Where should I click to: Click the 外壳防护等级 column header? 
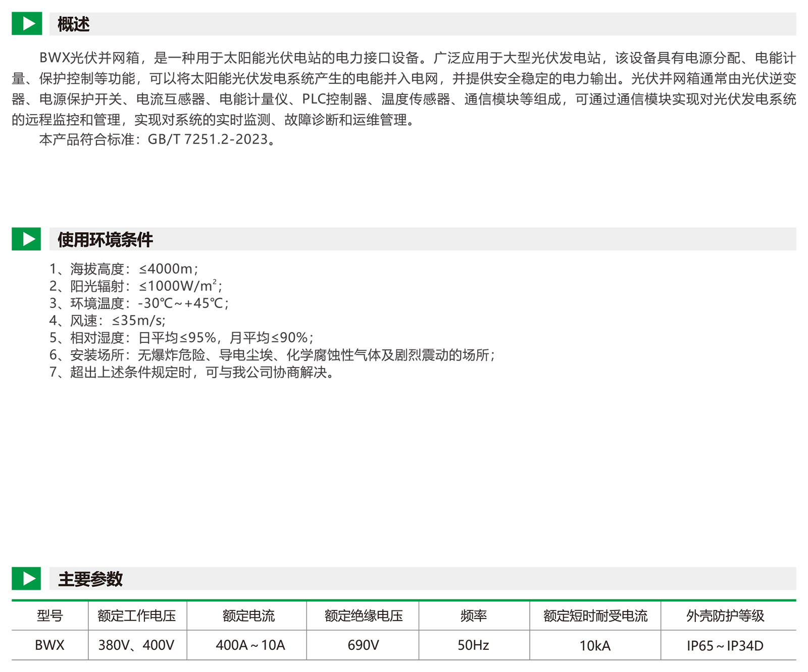coord(725,615)
